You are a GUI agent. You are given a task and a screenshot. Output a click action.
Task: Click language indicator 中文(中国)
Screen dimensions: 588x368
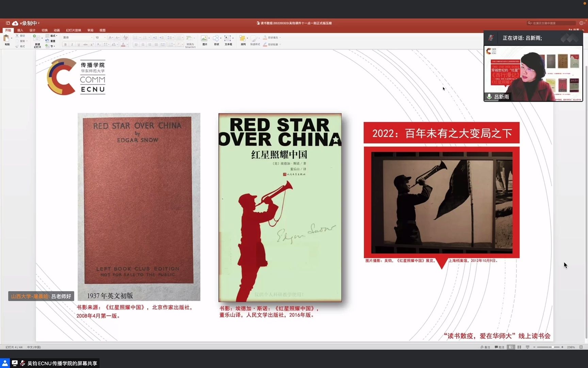tap(34, 347)
